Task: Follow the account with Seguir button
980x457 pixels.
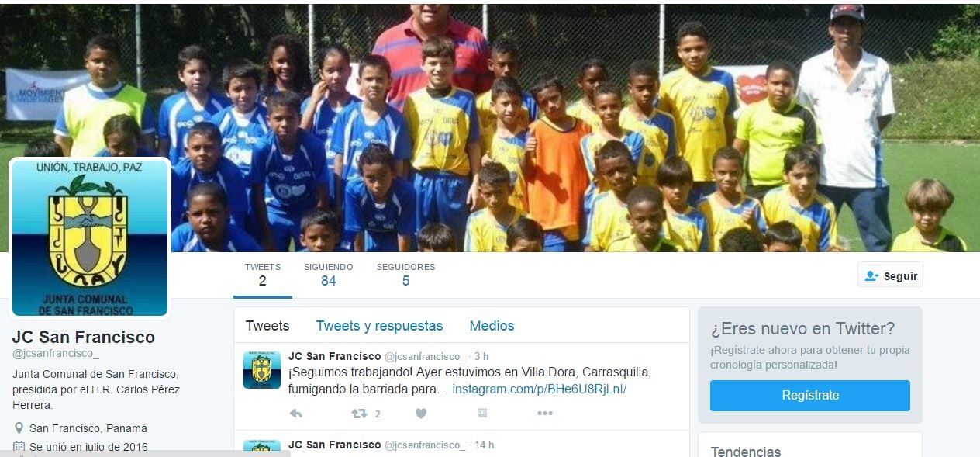Action: tap(890, 275)
